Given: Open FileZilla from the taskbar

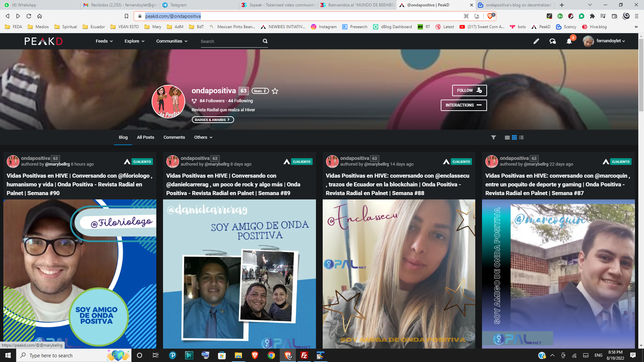Looking at the screenshot, I should (304, 355).
